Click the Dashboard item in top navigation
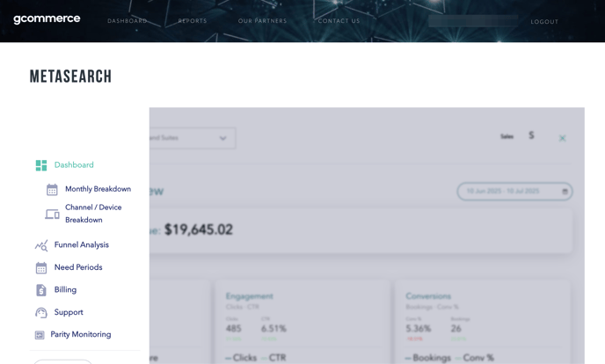The width and height of the screenshot is (605, 364). (128, 21)
